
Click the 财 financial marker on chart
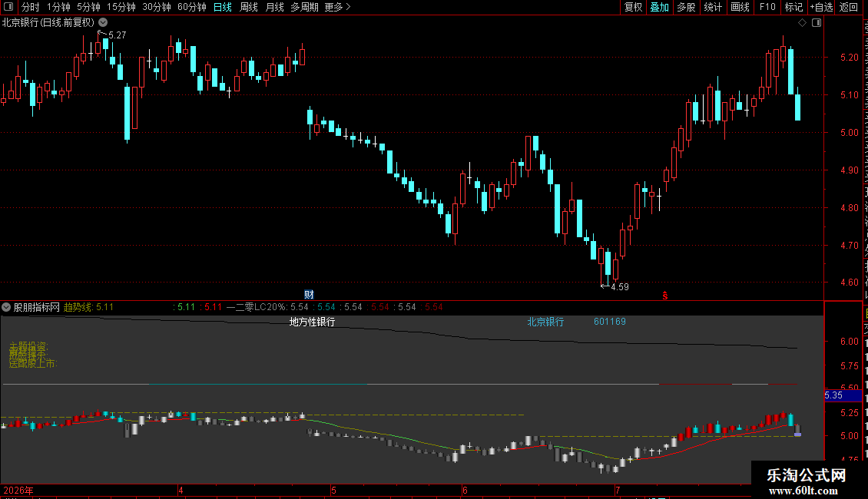309,294
